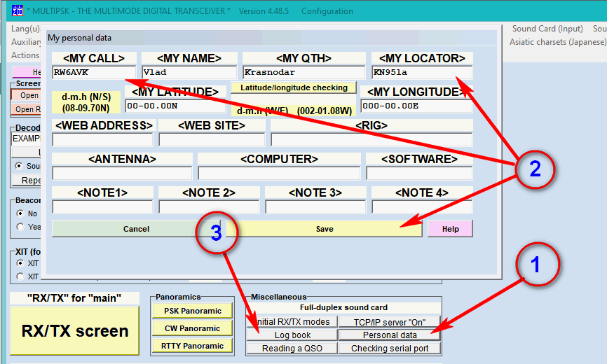Click Latitude/longitude checking button
This screenshot has width=607, height=364.
coord(294,87)
